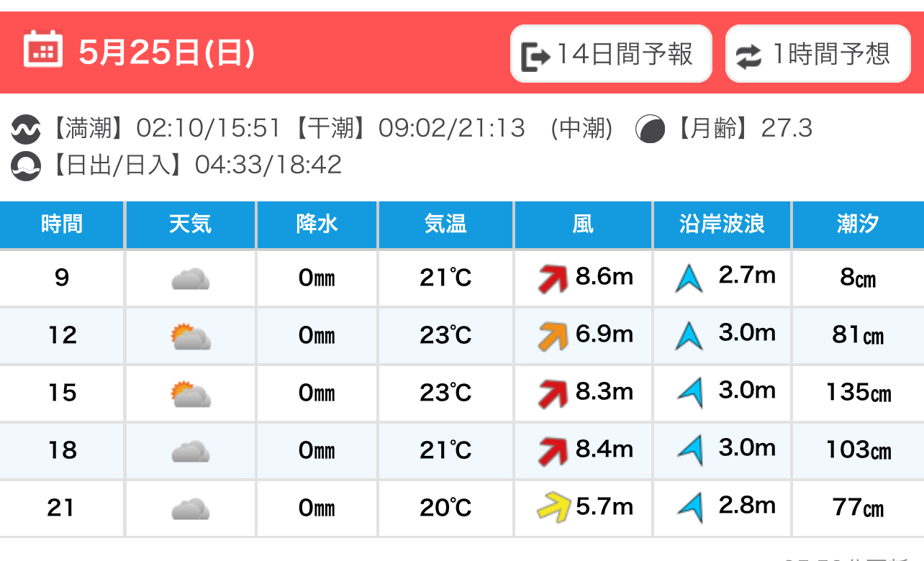Click the yellow wind arrow at 5.7m
The width and height of the screenshot is (924, 561).
(x=554, y=508)
